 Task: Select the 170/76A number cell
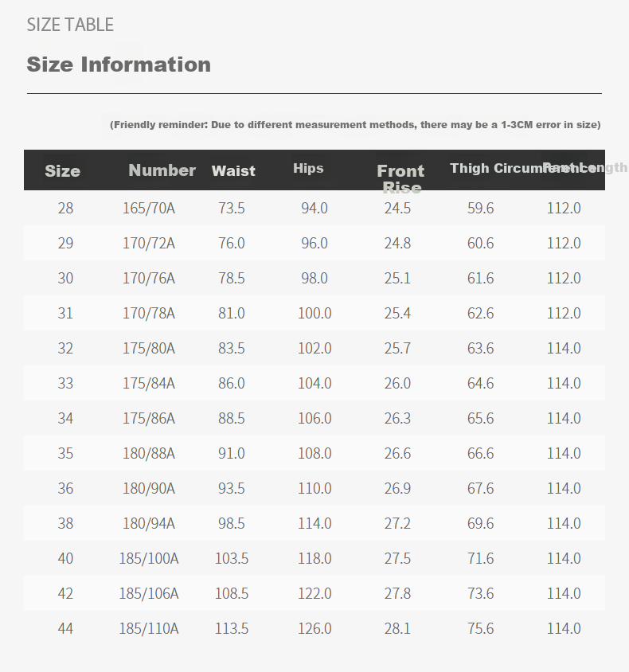pyautogui.click(x=149, y=279)
